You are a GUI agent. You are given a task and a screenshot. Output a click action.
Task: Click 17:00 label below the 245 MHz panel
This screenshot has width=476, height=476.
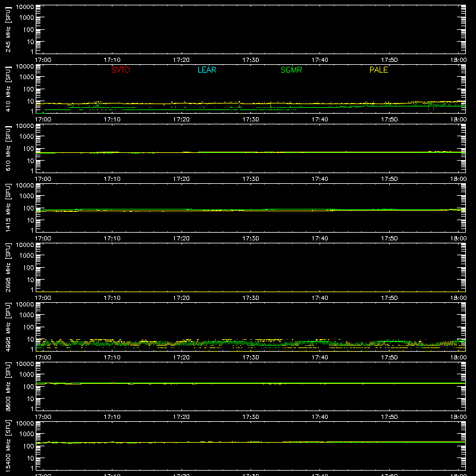coord(43,60)
